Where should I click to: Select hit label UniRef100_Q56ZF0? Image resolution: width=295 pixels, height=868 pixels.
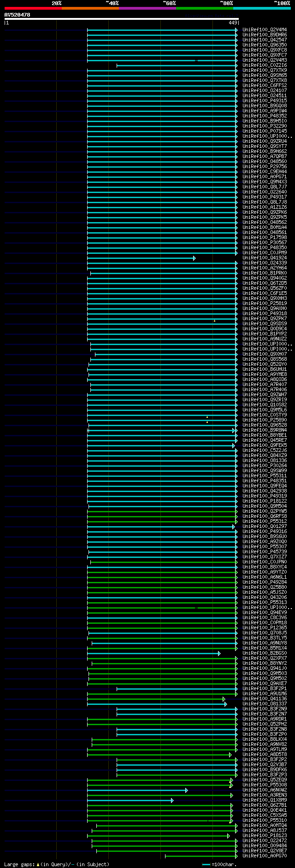coord(265,288)
